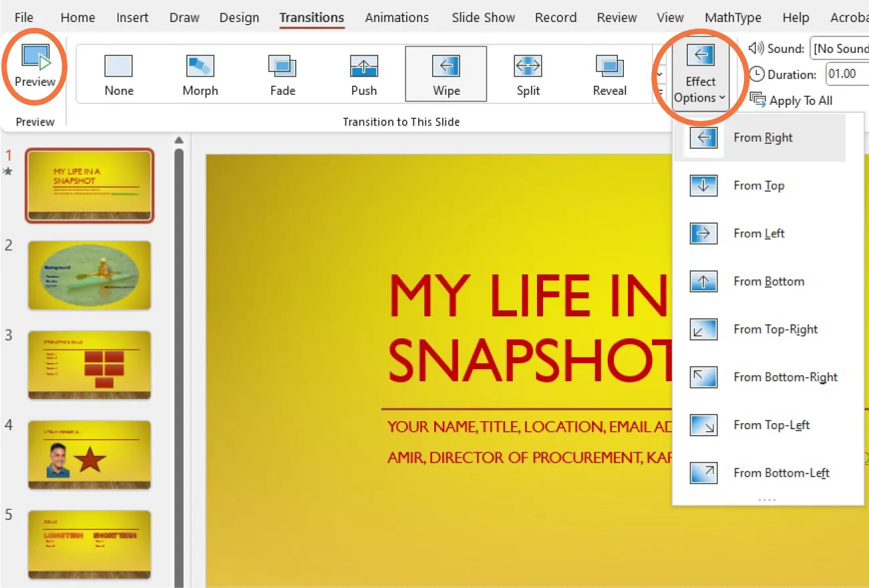Select slide 3 thumbnail in the pane
The height and width of the screenshot is (588, 869).
coord(90,364)
